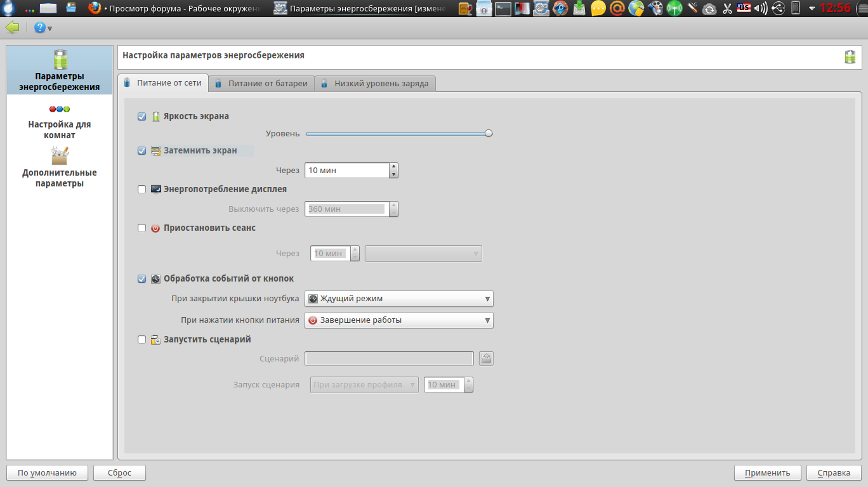The image size is (868, 487).
Task: Click the orange @ mail tray icon
Action: pyautogui.click(x=617, y=8)
